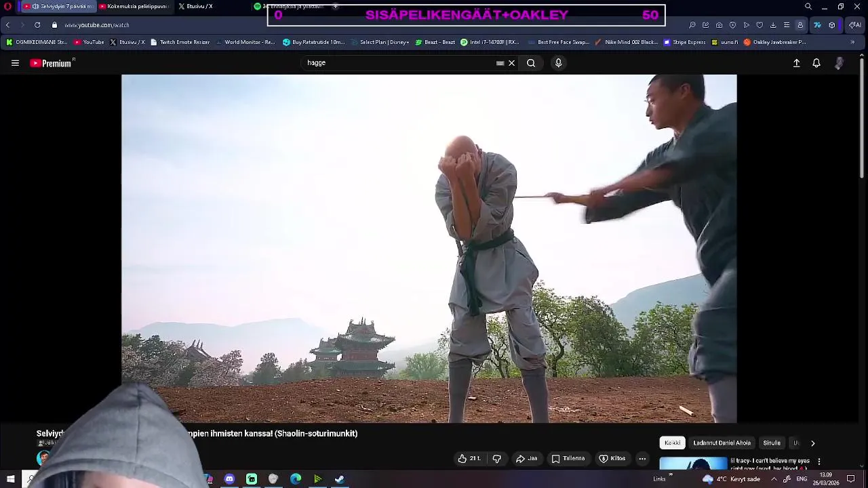Open Discord from the taskbar
Screen dimensions: 868x488
229,479
